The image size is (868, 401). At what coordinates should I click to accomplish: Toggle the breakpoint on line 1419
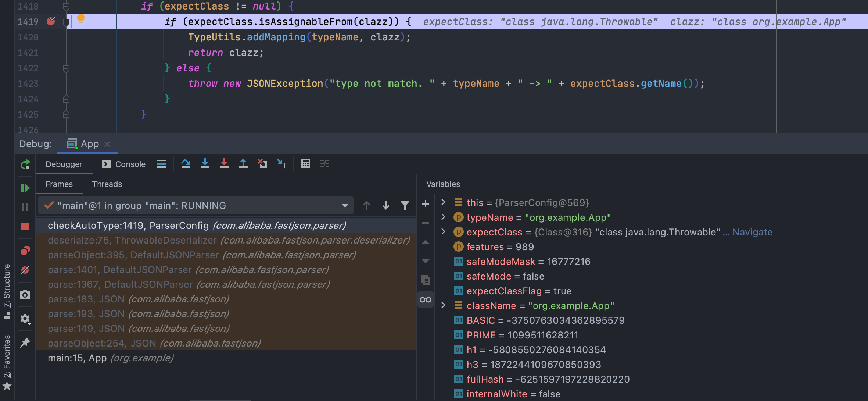coord(51,22)
